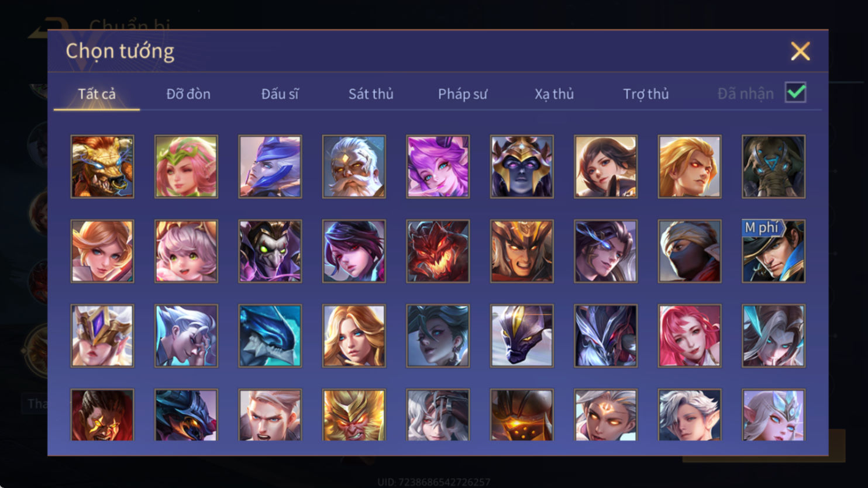Pick the dark elephant-like hero portrait
This screenshot has width=868, height=488.
773,167
